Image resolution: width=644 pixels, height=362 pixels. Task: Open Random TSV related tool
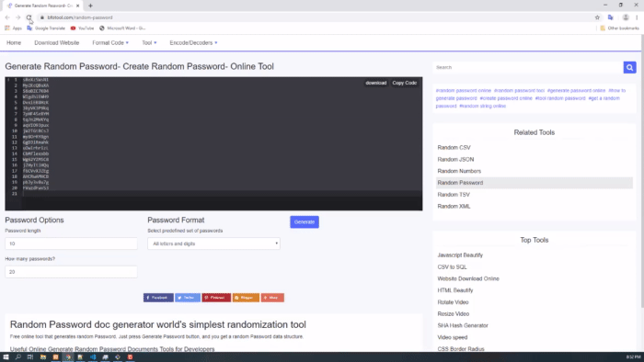point(454,195)
